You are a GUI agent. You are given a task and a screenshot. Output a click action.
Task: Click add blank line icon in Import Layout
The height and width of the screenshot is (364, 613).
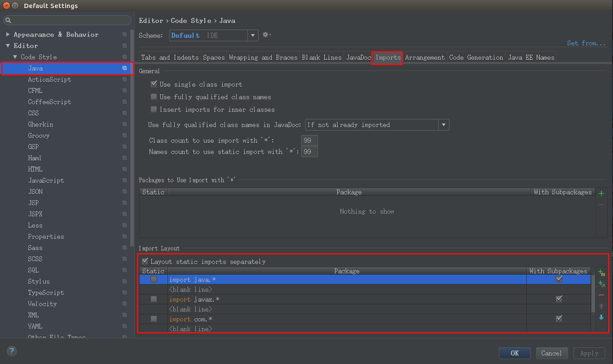pos(601,284)
